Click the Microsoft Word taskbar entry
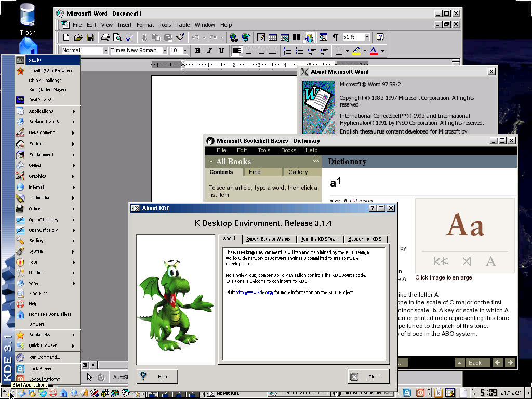The height and width of the screenshot is (399, 532). 299,394
